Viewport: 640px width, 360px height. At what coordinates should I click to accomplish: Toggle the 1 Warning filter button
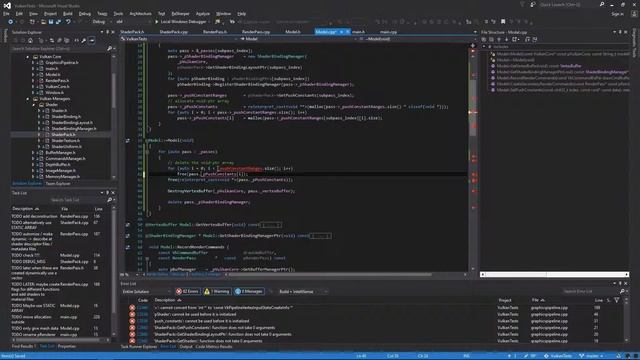pos(217,291)
